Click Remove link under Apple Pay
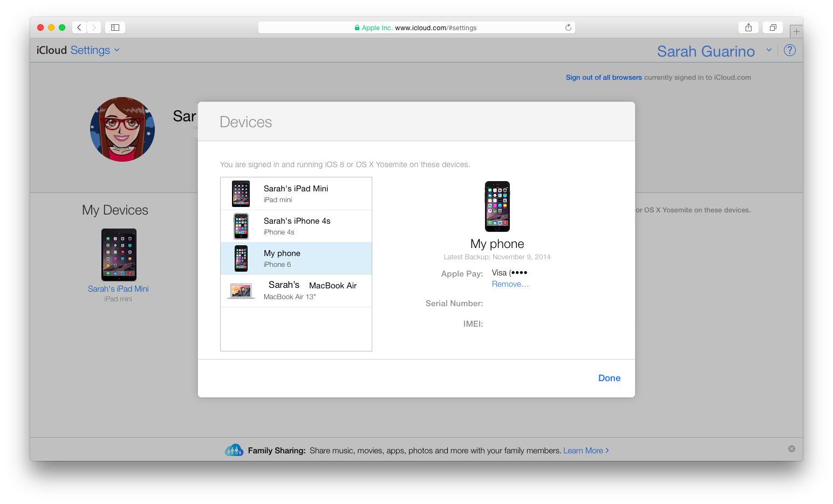This screenshot has width=833, height=504. pos(510,284)
